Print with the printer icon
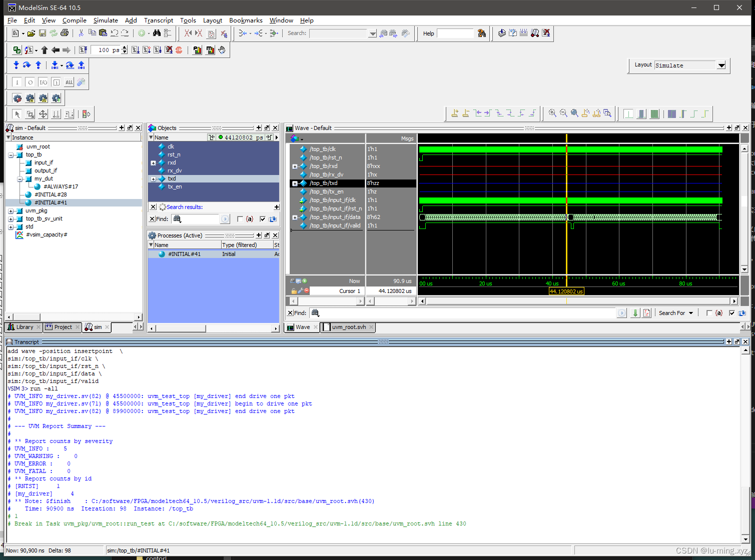 [x=65, y=33]
